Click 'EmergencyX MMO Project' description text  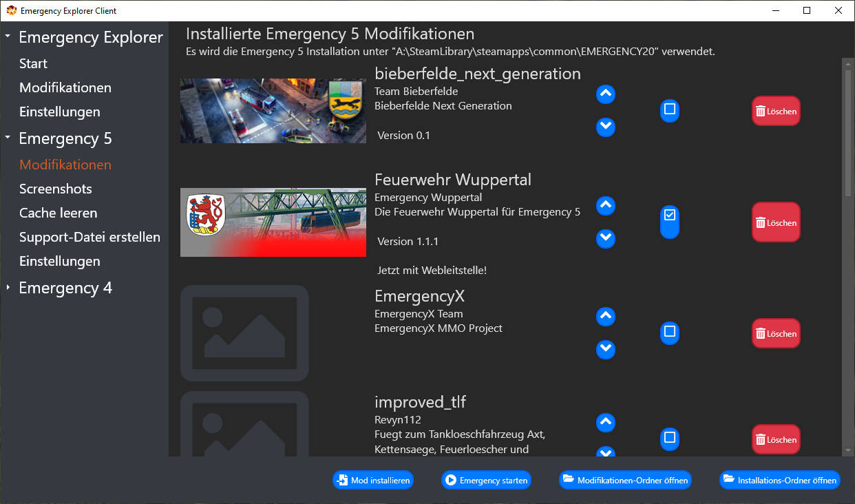click(439, 328)
